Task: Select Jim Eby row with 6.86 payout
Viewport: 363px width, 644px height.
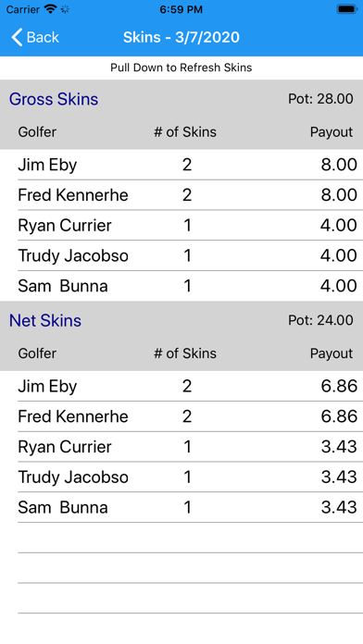Action: click(181, 386)
